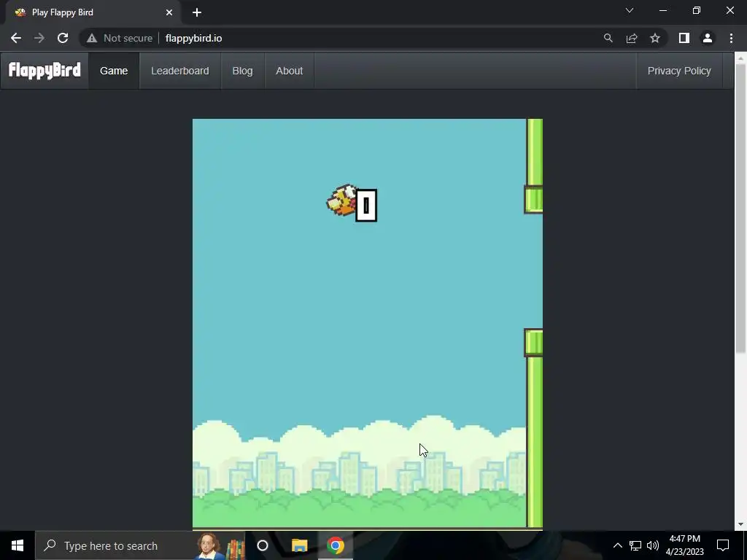Image resolution: width=747 pixels, height=560 pixels.
Task: Click the Type here to search box
Action: pyautogui.click(x=140, y=545)
